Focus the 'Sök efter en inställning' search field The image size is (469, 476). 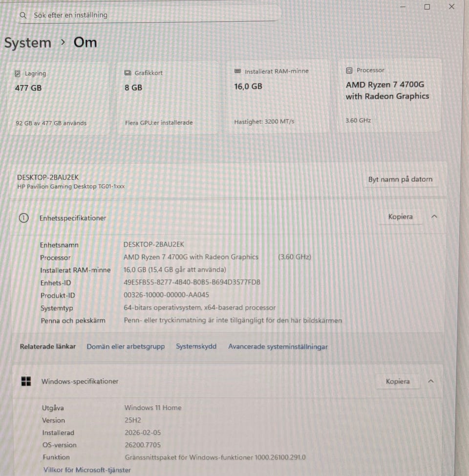148,15
